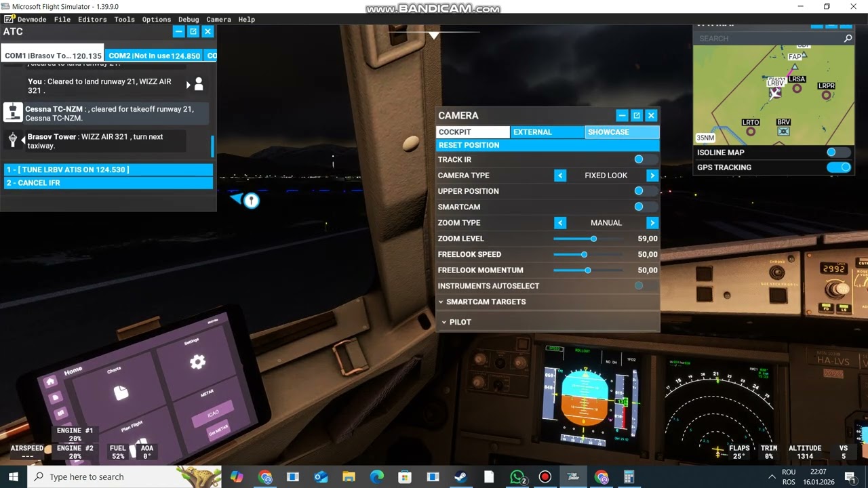Select next Camera Type option
Screen dimensions: 868x488
click(x=652, y=176)
